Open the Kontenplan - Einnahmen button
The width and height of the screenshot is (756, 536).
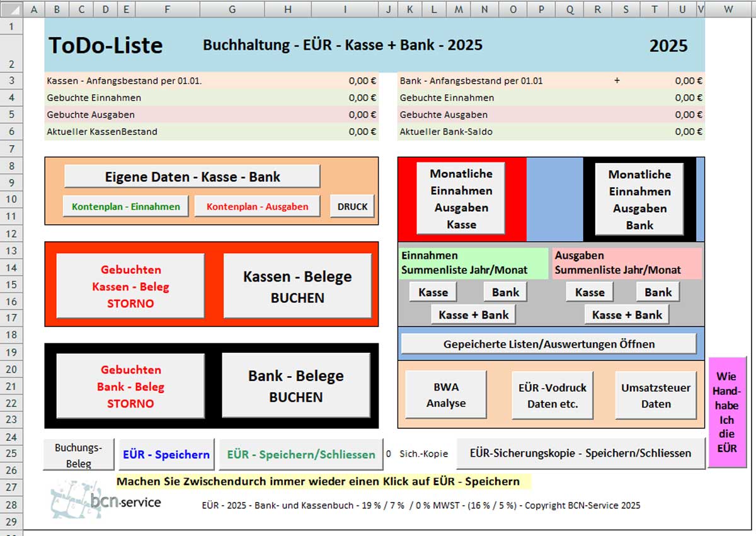coord(126,206)
